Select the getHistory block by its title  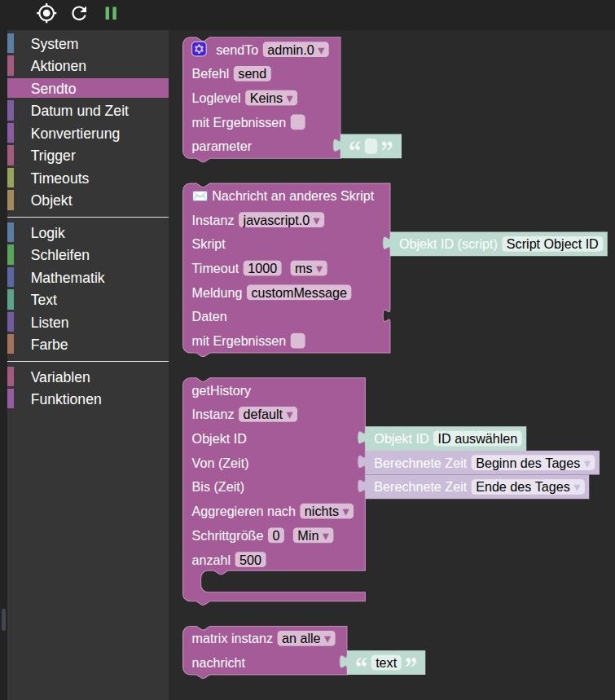(x=222, y=390)
